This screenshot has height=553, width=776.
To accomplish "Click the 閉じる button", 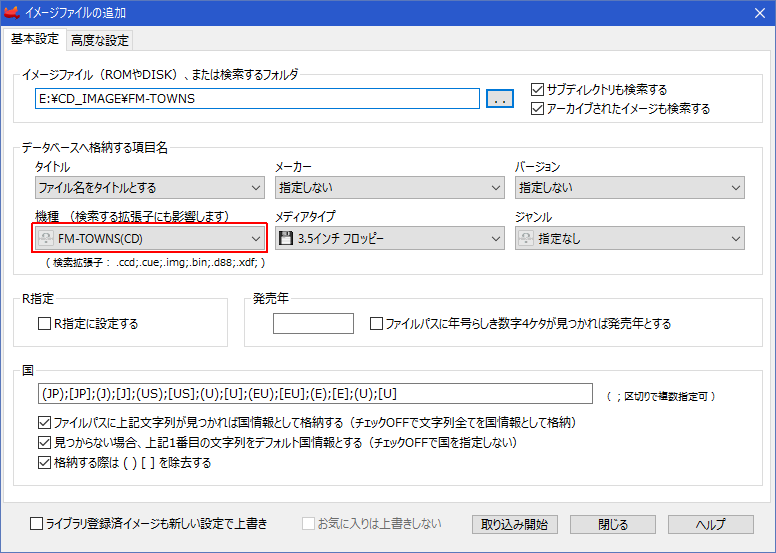I will tap(613, 524).
